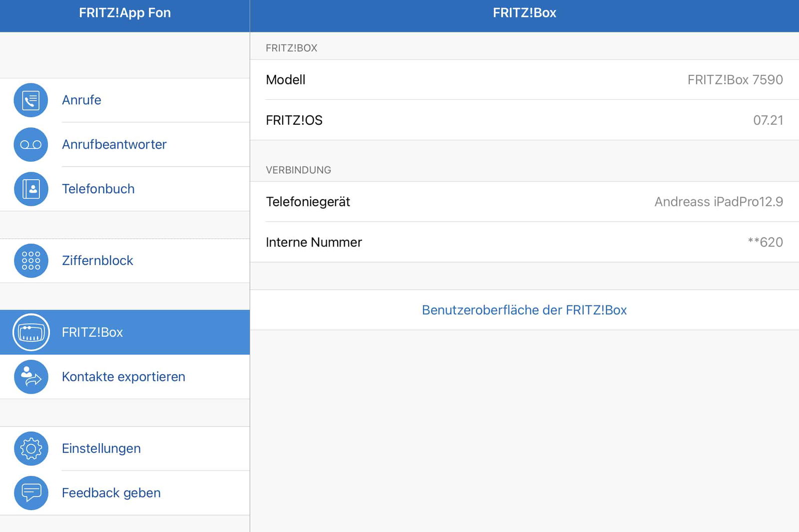Screen dimensions: 799x532
Task: Select the Telefoniegerät row
Action: [524, 202]
